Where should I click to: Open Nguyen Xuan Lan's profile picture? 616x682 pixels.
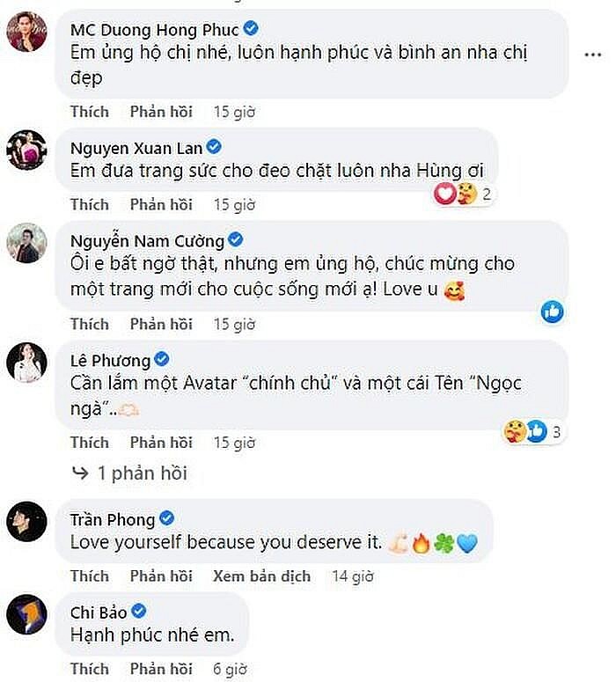click(x=26, y=150)
